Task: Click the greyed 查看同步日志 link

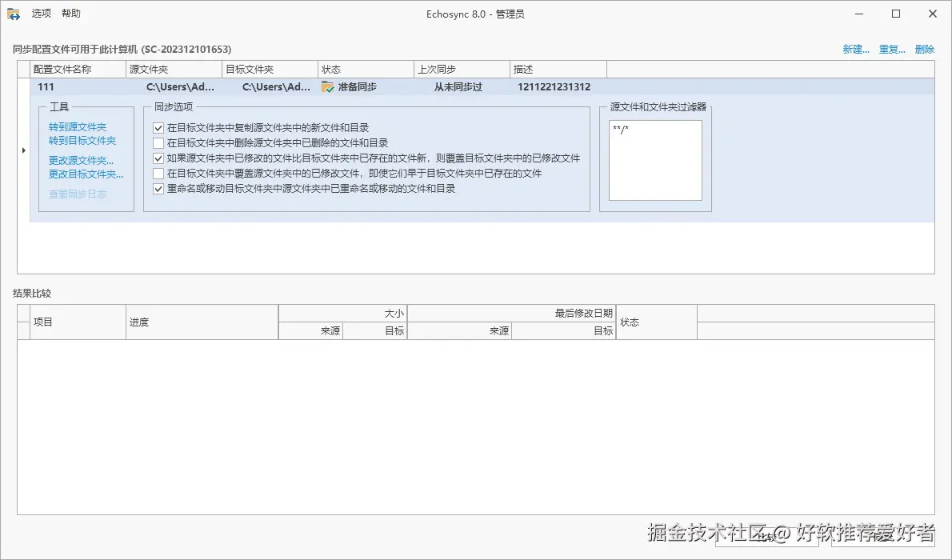Action: click(x=78, y=194)
